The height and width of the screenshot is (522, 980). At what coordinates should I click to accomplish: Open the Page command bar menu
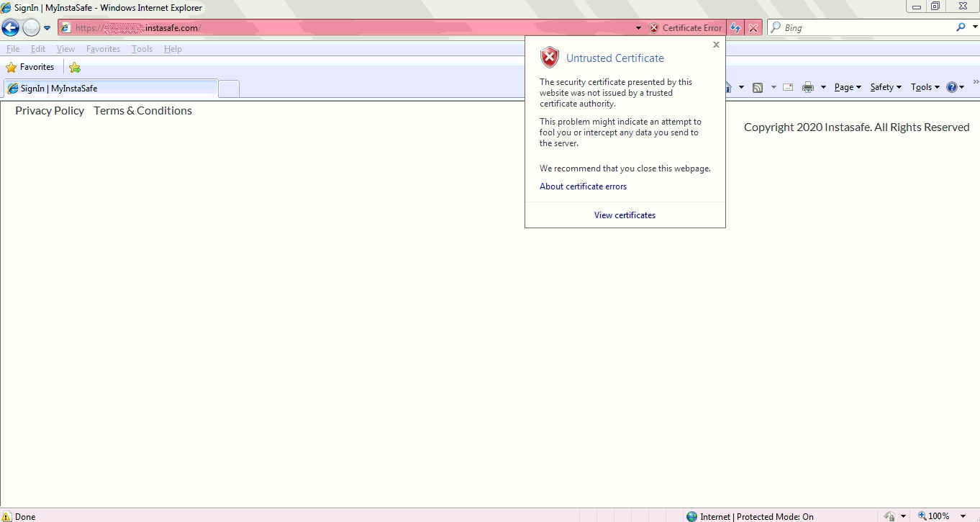[848, 87]
